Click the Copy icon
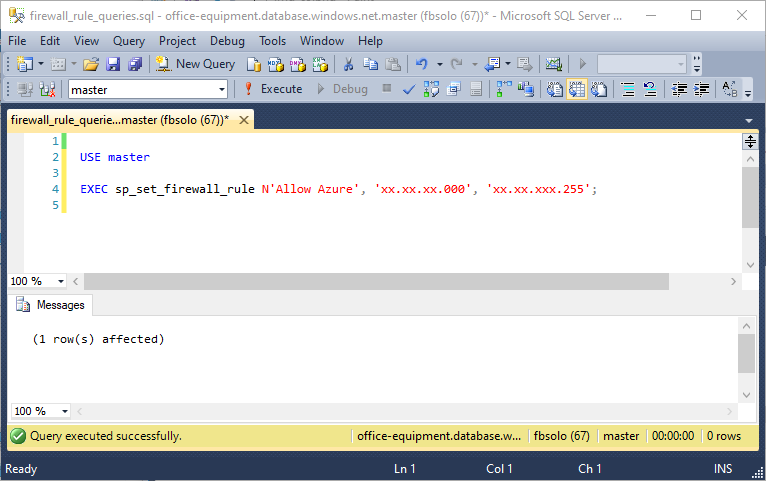The width and height of the screenshot is (766, 481). pos(370,64)
